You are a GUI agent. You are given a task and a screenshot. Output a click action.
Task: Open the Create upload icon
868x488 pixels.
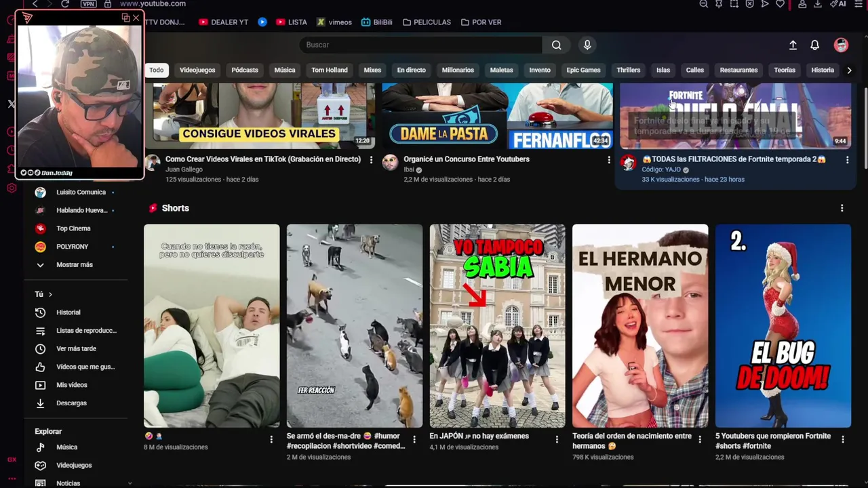(x=793, y=45)
